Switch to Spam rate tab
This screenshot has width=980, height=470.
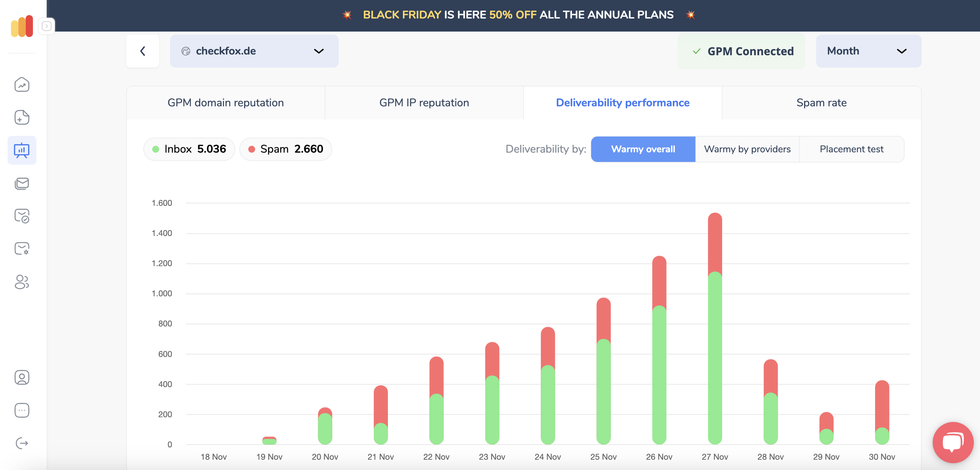coord(821,103)
